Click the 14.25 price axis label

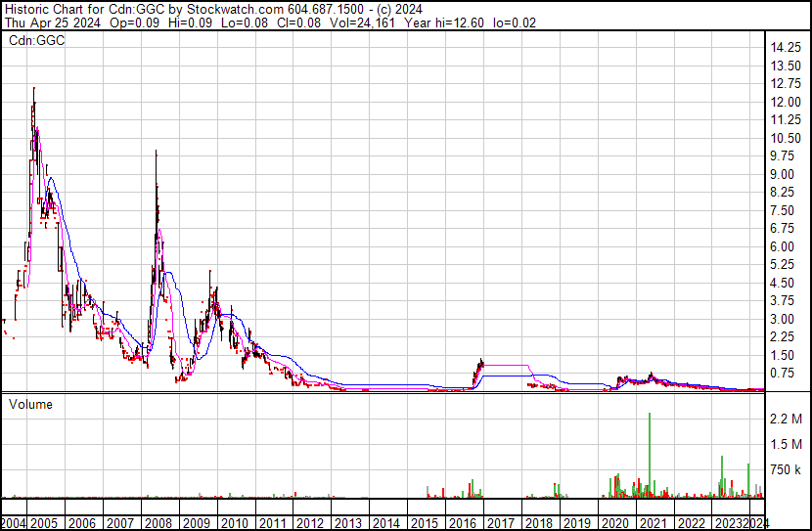click(x=788, y=48)
